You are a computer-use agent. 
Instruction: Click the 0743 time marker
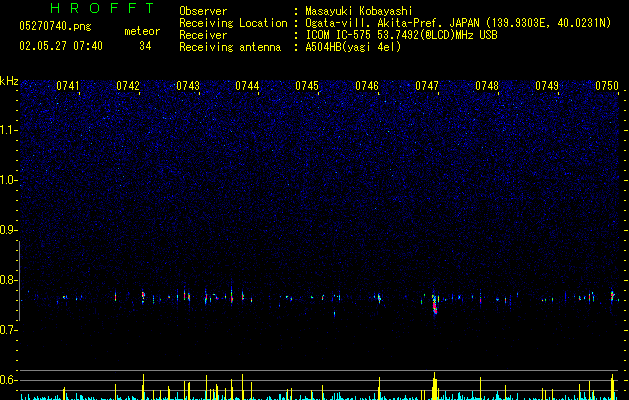pyautogui.click(x=188, y=86)
